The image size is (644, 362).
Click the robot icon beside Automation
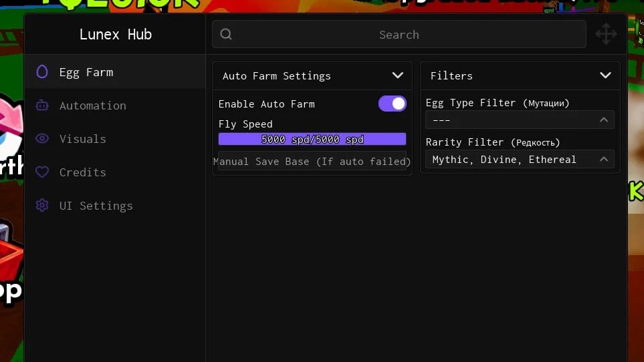pyautogui.click(x=42, y=106)
